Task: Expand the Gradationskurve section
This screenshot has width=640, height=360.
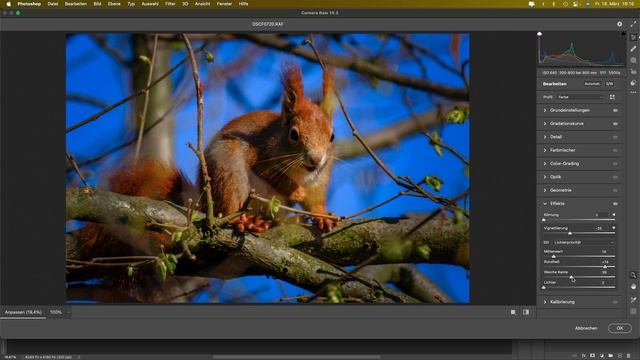Action: (545, 124)
